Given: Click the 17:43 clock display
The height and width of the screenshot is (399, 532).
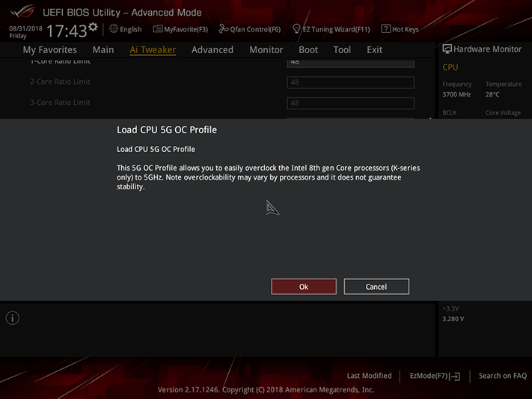Looking at the screenshot, I should coord(67,31).
